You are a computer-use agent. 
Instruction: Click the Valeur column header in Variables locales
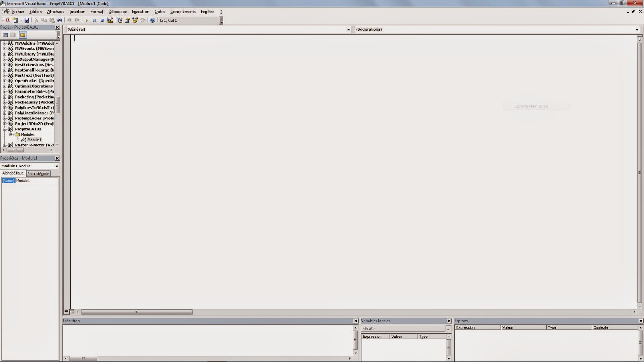pyautogui.click(x=404, y=337)
